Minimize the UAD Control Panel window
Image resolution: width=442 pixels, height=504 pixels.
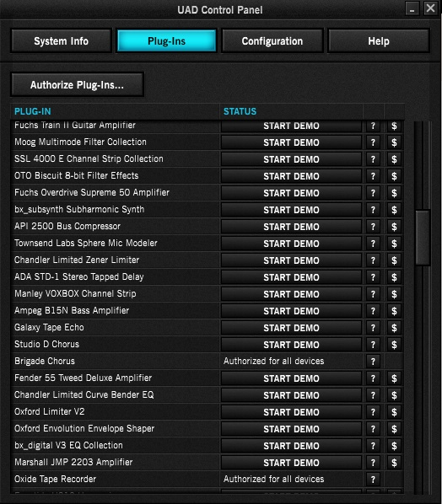(x=412, y=8)
